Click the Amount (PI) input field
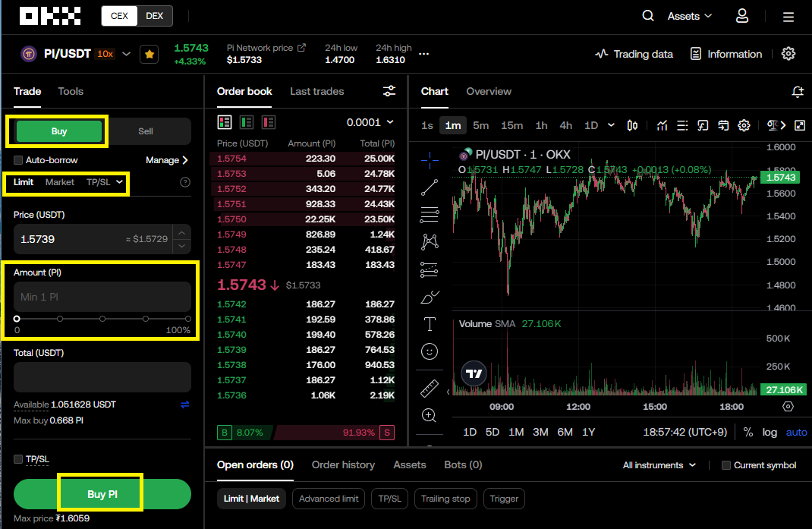This screenshot has height=529, width=812. tap(102, 297)
